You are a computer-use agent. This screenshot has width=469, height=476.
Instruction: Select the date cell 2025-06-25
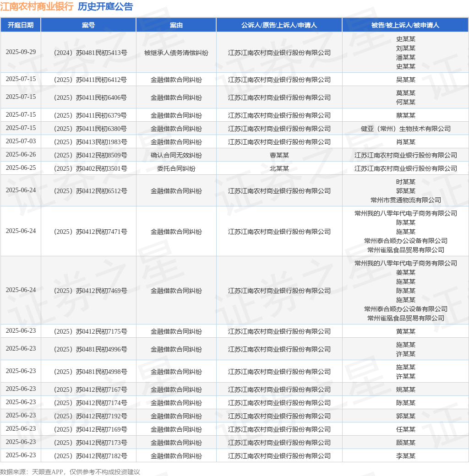click(21, 168)
